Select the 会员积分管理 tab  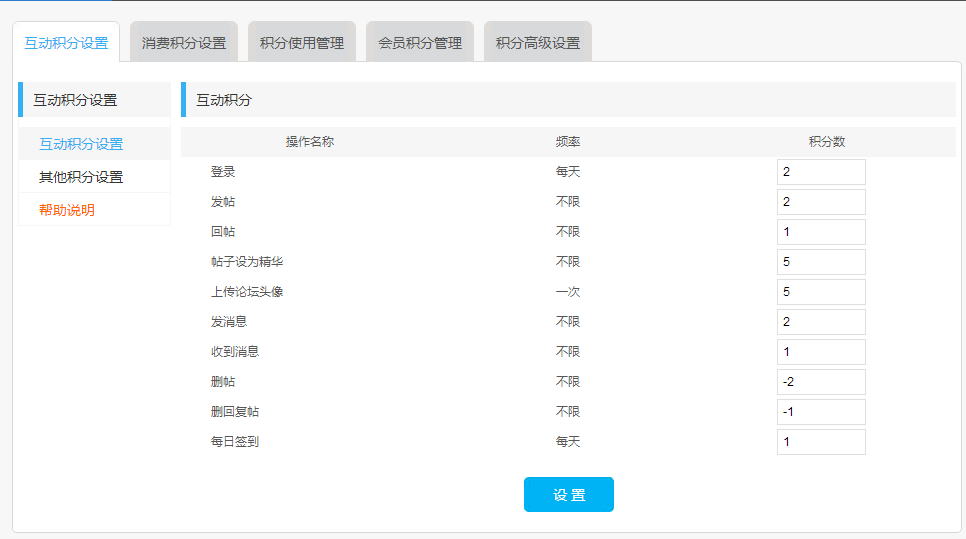tap(420, 43)
